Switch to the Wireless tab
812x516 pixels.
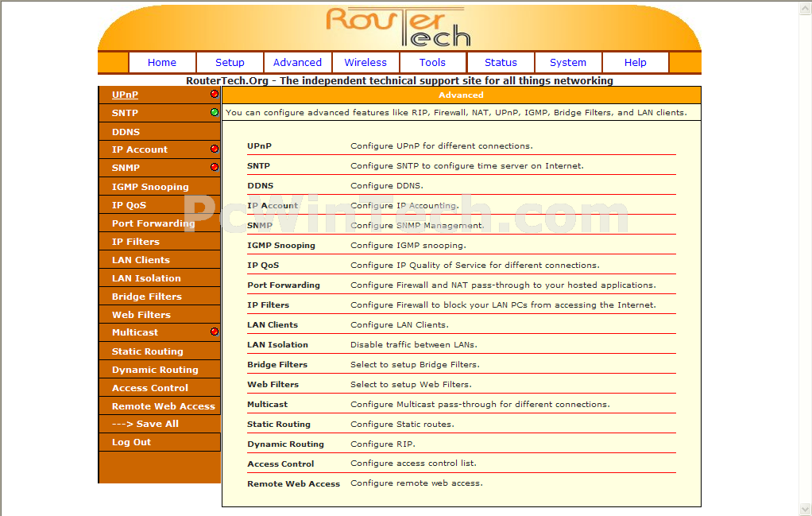pos(365,63)
